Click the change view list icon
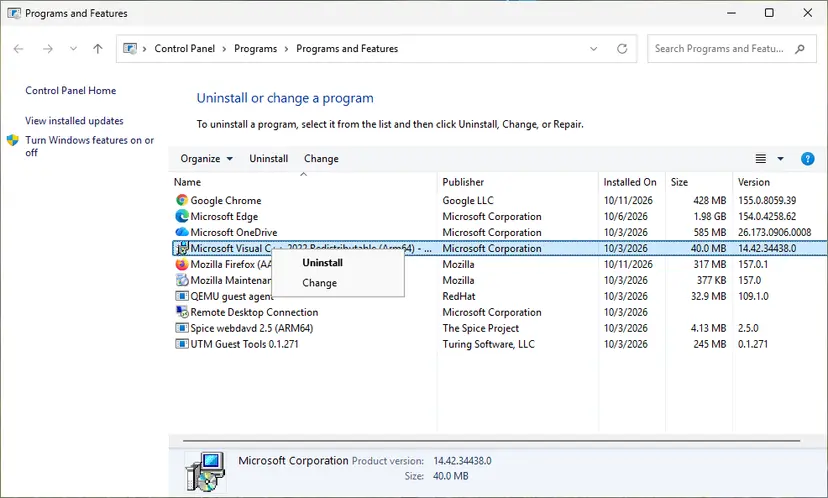Viewport: 828px width, 498px height. (760, 158)
